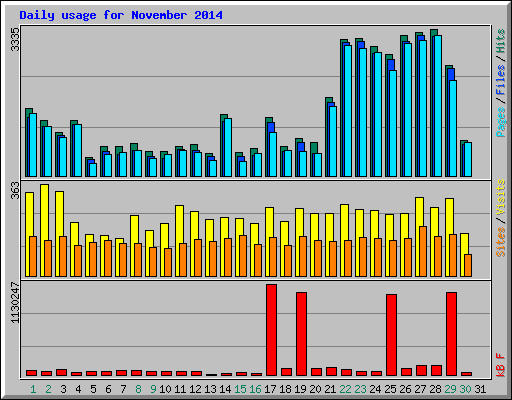512x400 pixels.
Task: Click the day 25 axis label
Action: [x=390, y=389]
